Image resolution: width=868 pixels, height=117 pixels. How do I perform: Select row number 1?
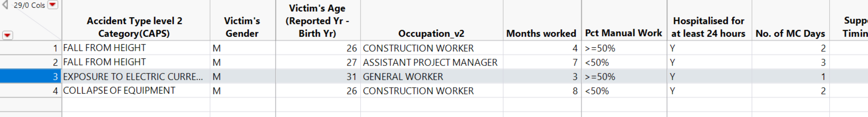pyautogui.click(x=31, y=48)
